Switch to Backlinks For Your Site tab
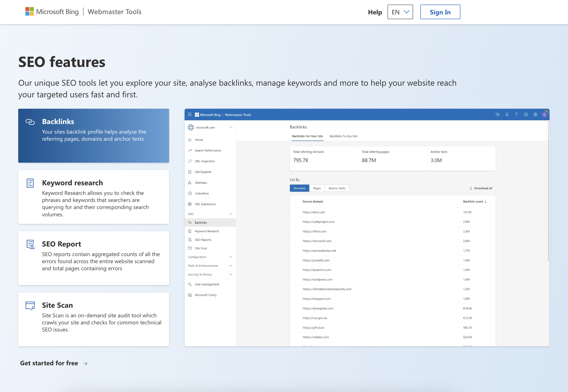Image resolution: width=568 pixels, height=392 pixels. 307,136
